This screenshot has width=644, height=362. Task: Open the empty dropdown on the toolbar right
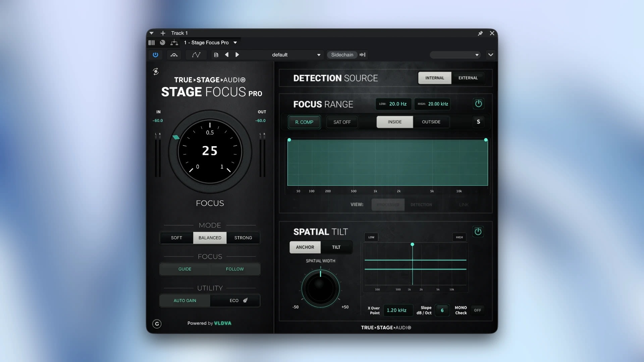point(455,55)
